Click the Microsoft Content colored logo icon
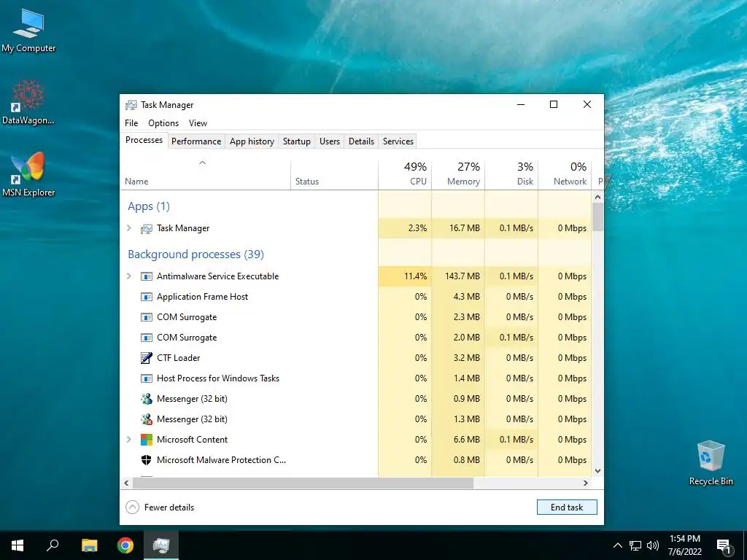This screenshot has width=747, height=560. (146, 440)
